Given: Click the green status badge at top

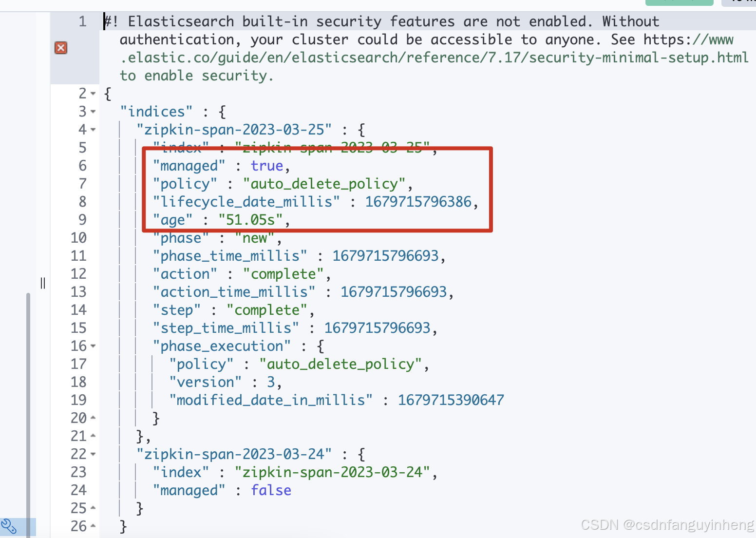Looking at the screenshot, I should click(679, 2).
